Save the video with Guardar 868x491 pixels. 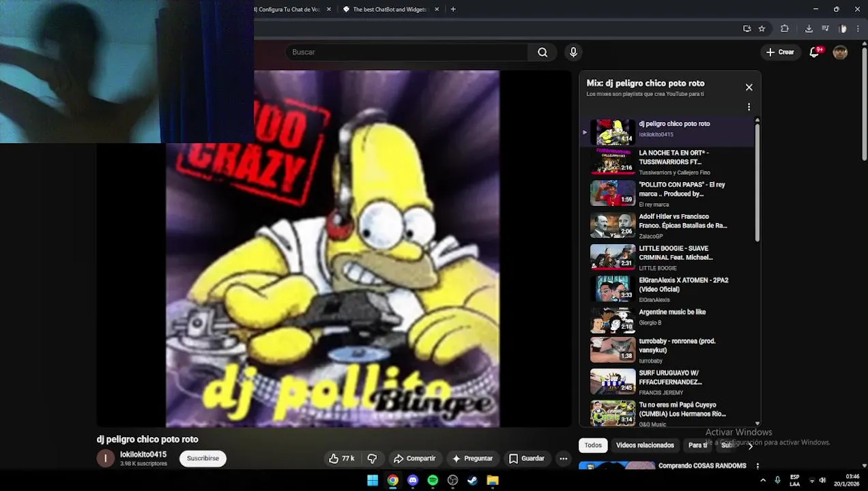coord(527,458)
